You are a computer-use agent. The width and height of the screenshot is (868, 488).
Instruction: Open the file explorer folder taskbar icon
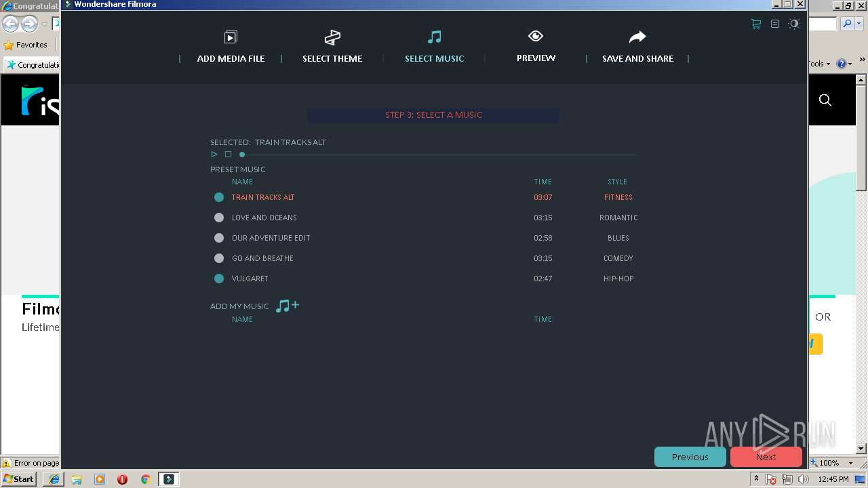(77, 479)
